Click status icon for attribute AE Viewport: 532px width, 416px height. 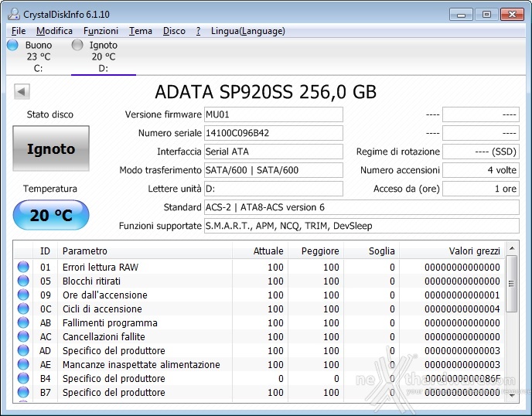click(23, 364)
